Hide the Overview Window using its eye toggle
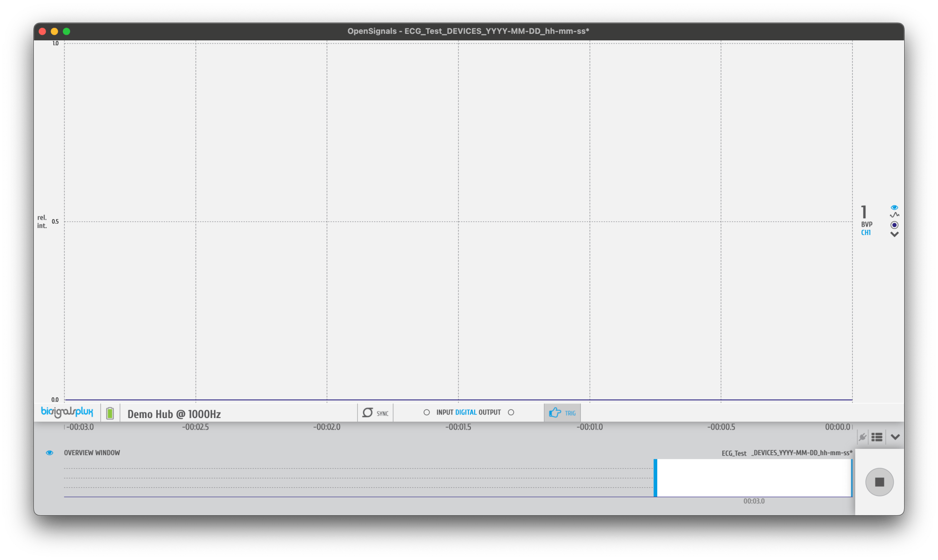938x560 pixels. (49, 452)
